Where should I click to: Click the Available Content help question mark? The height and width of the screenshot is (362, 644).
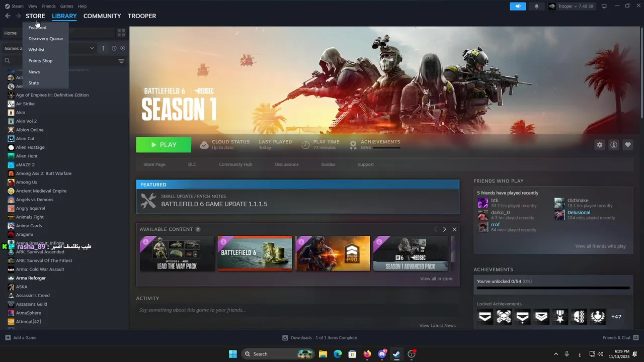tap(198, 229)
